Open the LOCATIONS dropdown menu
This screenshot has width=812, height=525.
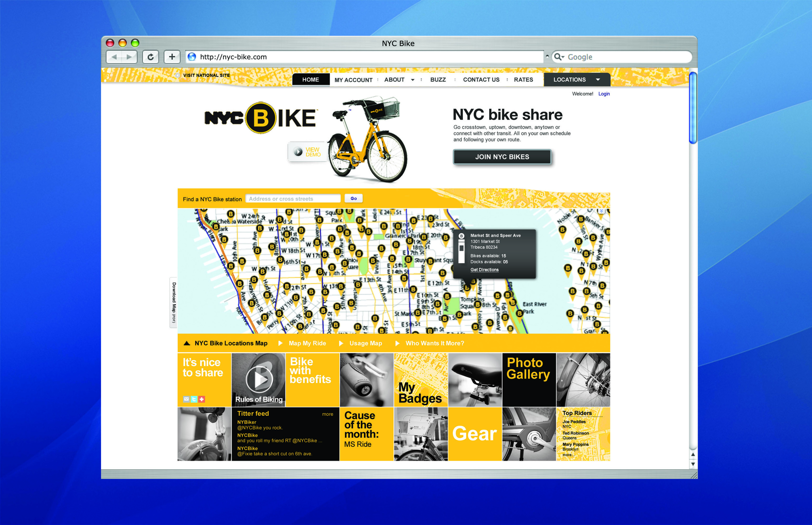click(598, 79)
